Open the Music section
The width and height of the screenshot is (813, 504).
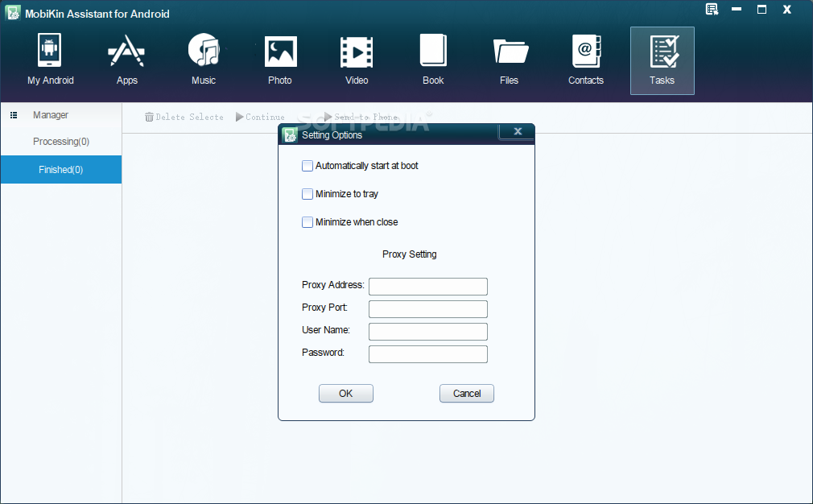(x=203, y=60)
